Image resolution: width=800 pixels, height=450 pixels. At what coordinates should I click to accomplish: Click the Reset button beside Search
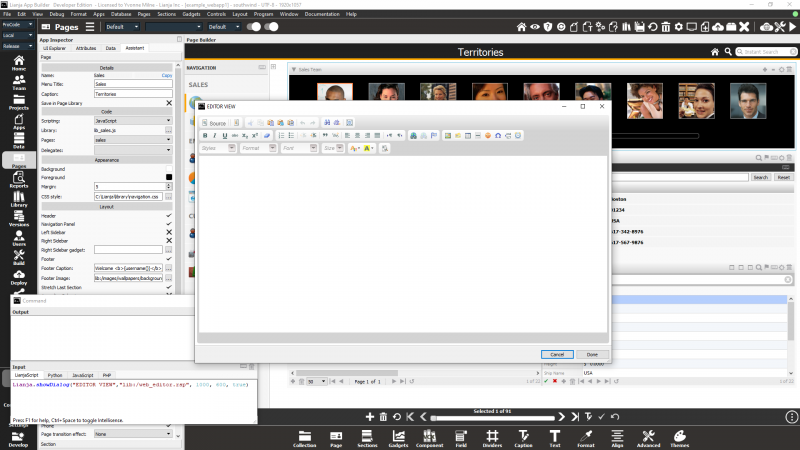click(784, 177)
